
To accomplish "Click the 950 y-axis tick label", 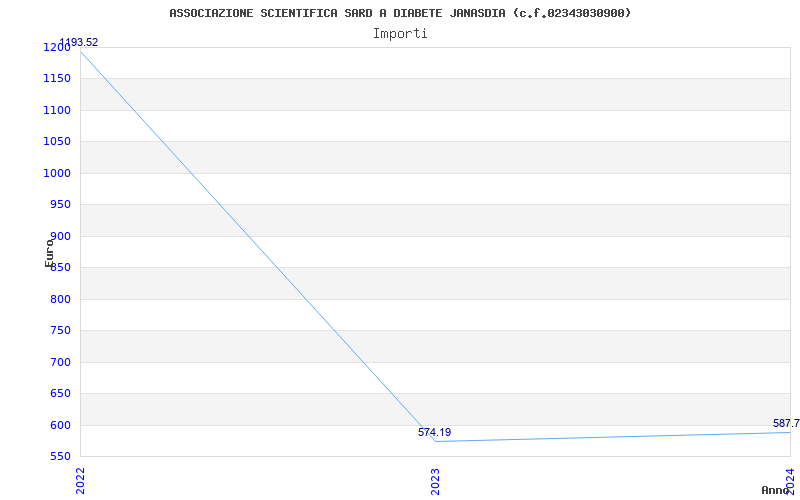I will coord(60,205).
